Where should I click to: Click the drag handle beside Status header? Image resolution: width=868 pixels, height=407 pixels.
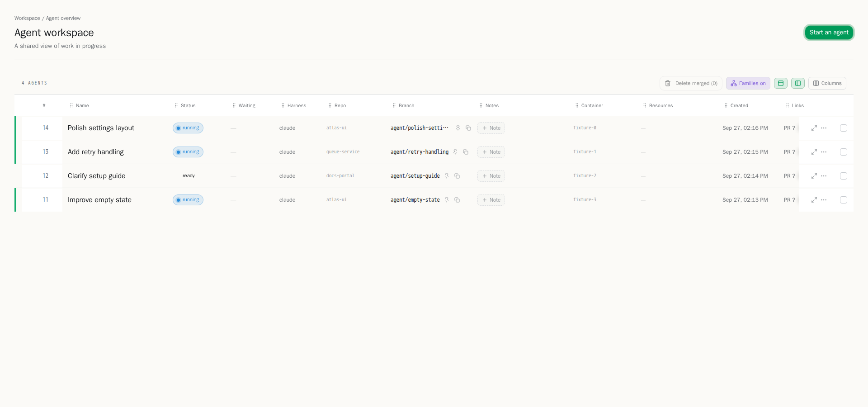tap(176, 105)
